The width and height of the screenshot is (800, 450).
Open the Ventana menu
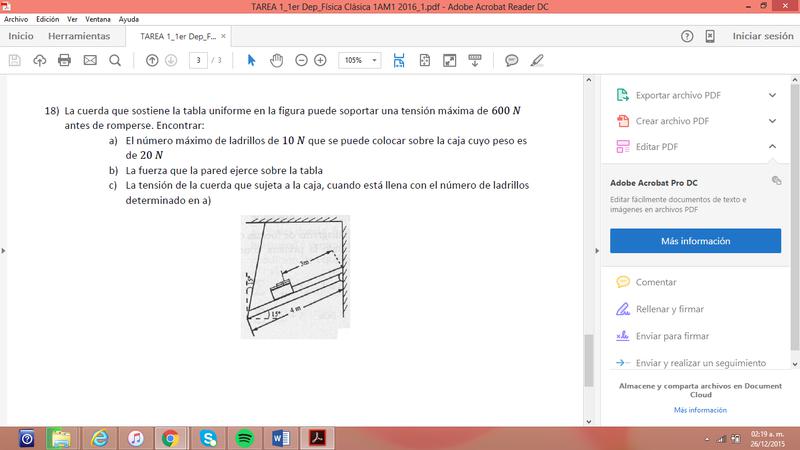[98, 19]
